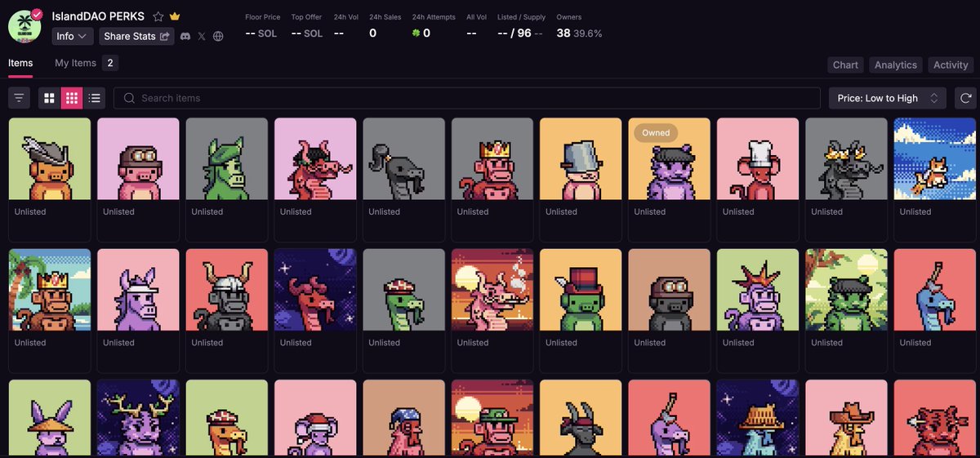This screenshot has height=458, width=980.
Task: Open the red monkey with chef hat NFT
Action: point(758,159)
